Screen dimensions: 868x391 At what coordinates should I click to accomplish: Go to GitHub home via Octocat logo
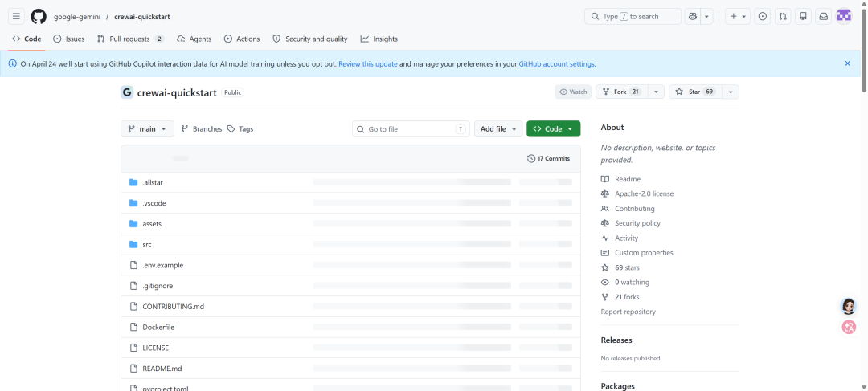pyautogui.click(x=39, y=17)
